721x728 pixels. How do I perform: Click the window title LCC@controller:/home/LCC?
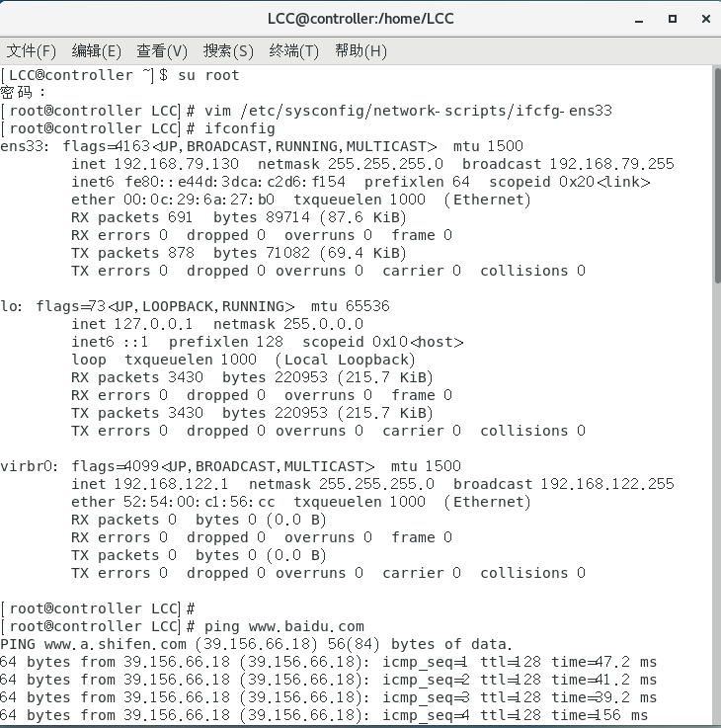point(360,19)
